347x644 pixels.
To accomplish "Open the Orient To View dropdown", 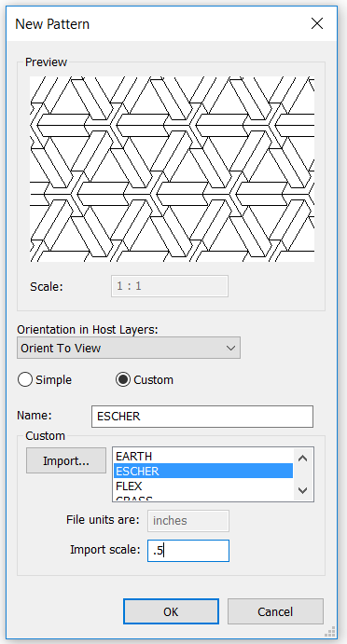I will click(129, 348).
